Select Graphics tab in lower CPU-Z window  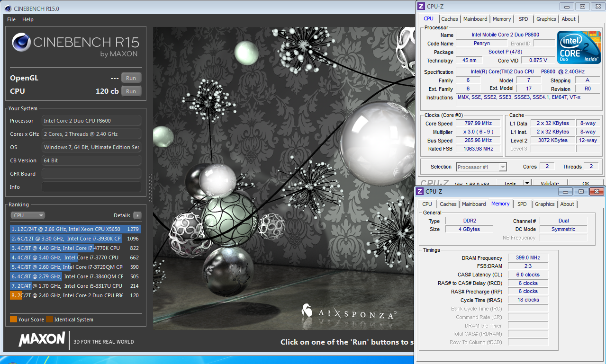coord(544,204)
